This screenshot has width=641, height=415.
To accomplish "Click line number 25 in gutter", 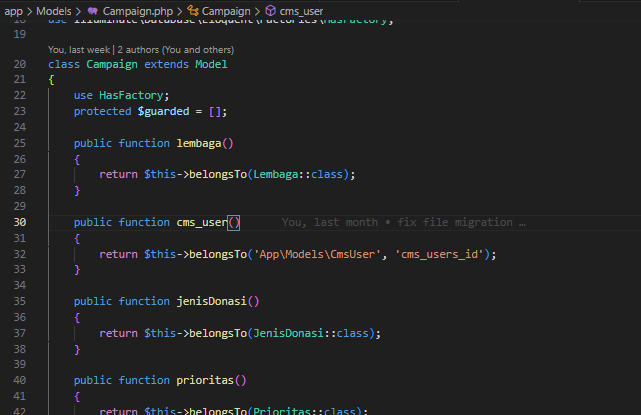I will click(x=20, y=143).
